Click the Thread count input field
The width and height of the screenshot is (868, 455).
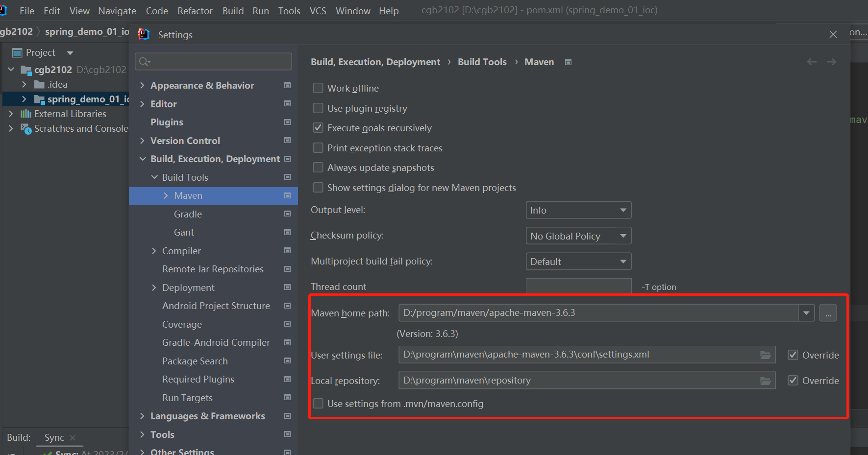point(578,286)
